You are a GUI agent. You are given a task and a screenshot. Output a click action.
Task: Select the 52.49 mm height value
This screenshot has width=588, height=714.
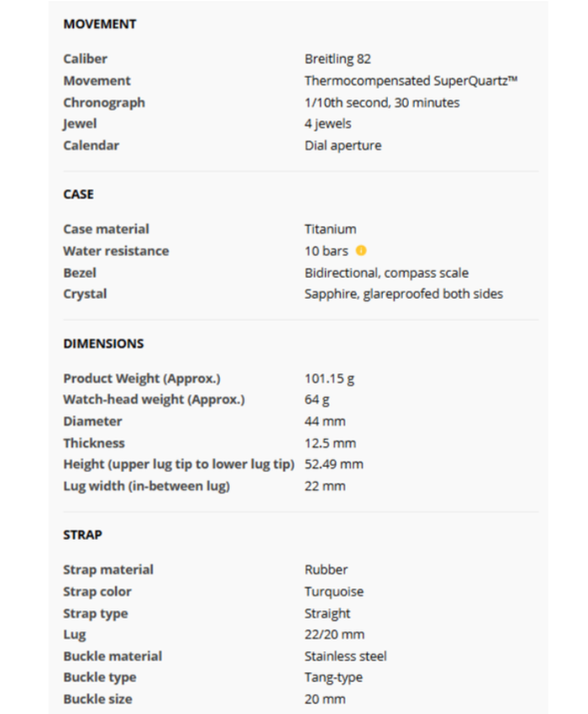tap(333, 465)
